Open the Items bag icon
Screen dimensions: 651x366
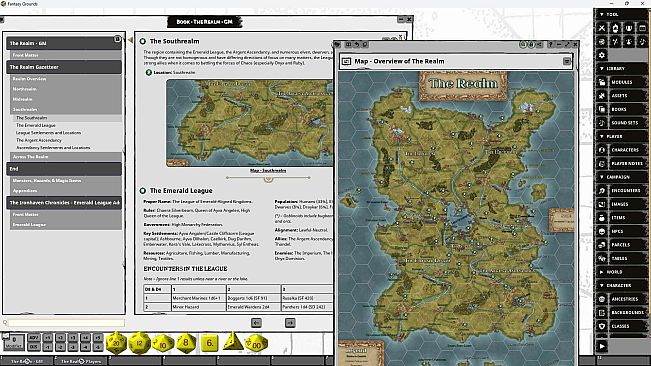coord(602,217)
